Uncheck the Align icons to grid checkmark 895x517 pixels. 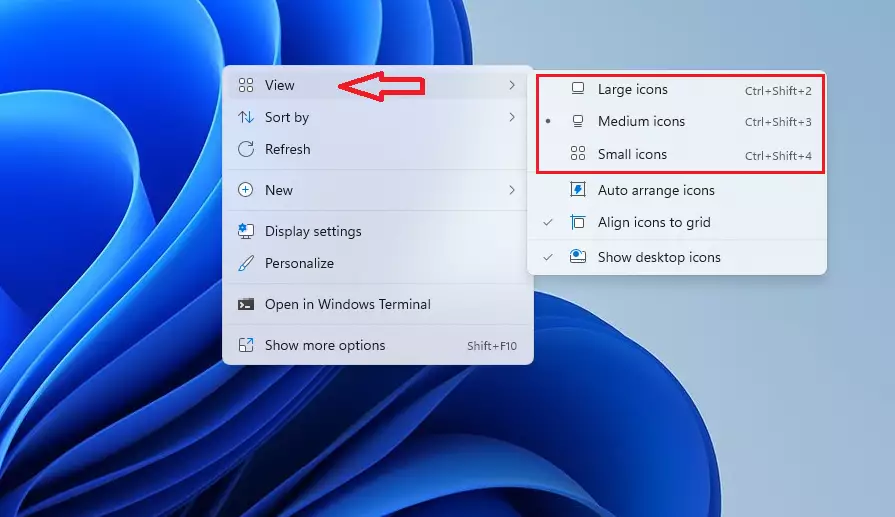[x=548, y=223]
